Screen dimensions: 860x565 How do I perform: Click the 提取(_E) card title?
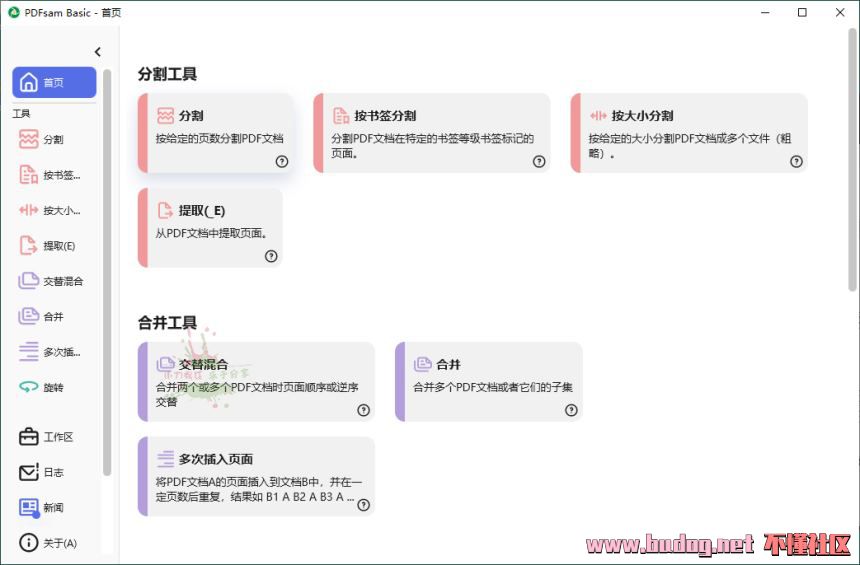tap(202, 211)
